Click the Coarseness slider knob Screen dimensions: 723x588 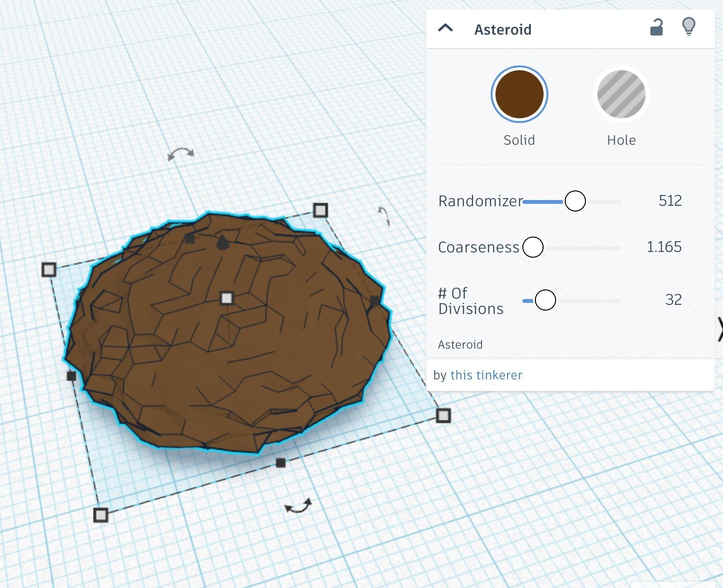point(533,247)
